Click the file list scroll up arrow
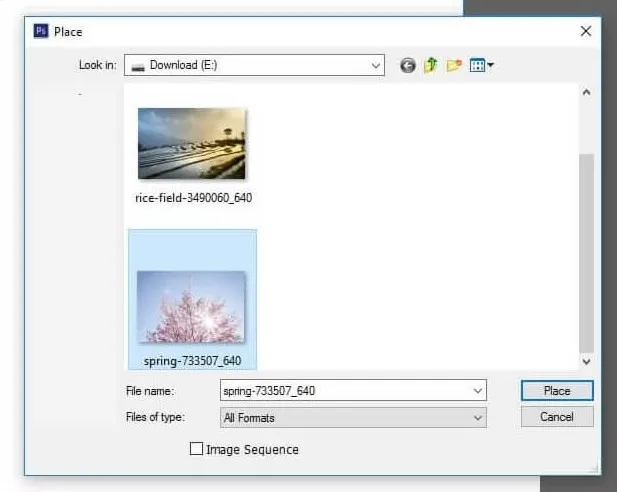Viewport: 617px width, 492px height. point(586,92)
